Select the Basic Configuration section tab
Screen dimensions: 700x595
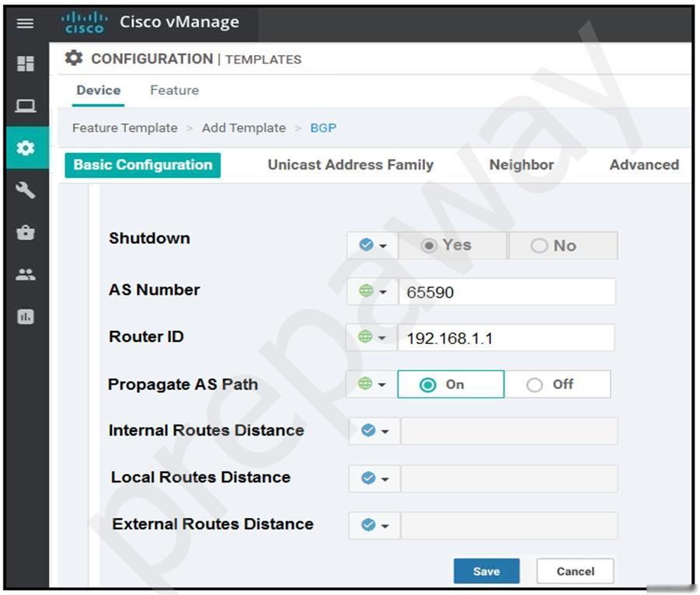click(142, 165)
